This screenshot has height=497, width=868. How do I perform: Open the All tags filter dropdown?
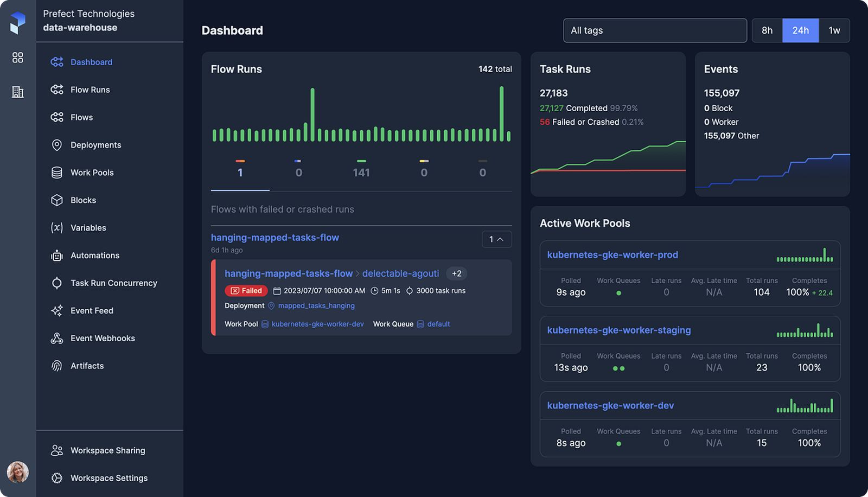(655, 30)
